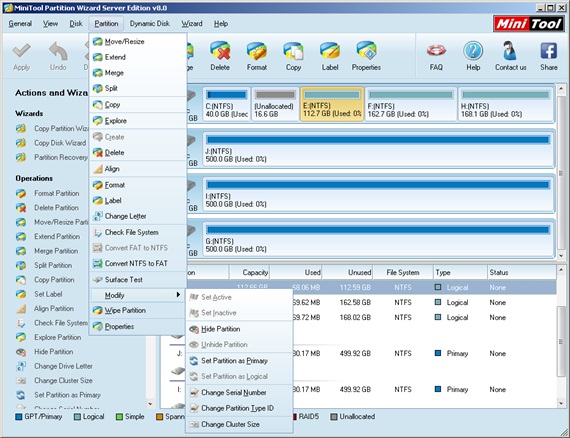Choose Merge Partition in Operations sidebar
Viewport: 570px width, 438px height.
pyautogui.click(x=56, y=251)
